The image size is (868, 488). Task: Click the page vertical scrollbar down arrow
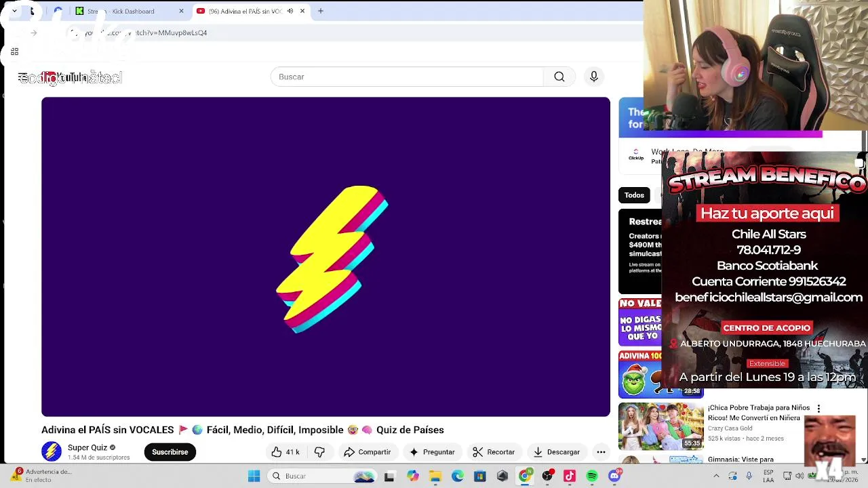pos(863,460)
